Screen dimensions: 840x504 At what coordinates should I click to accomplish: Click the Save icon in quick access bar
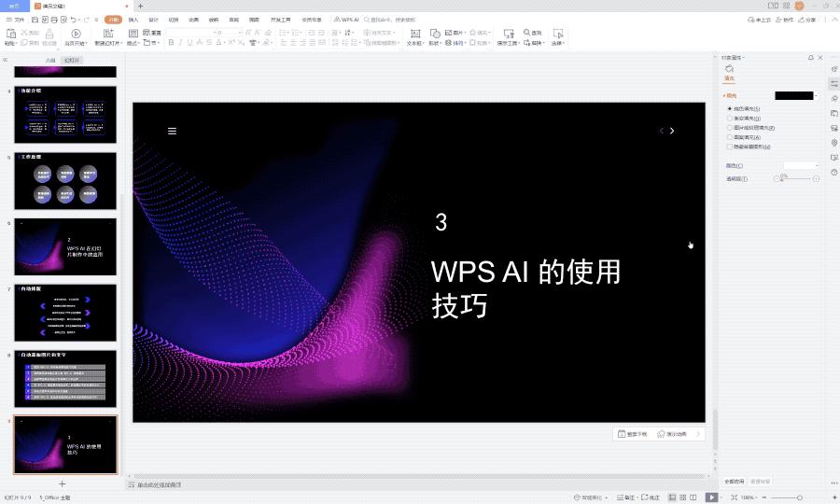(35, 20)
